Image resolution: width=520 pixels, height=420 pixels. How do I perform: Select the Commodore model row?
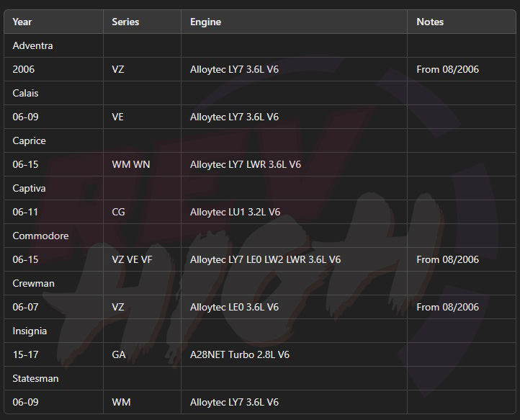260,236
